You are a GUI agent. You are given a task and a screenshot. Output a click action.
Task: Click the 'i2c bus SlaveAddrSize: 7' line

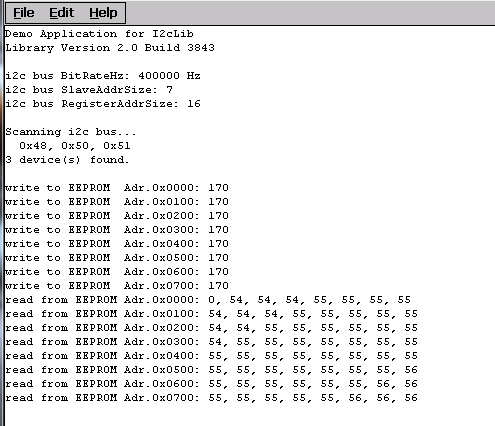point(89,90)
